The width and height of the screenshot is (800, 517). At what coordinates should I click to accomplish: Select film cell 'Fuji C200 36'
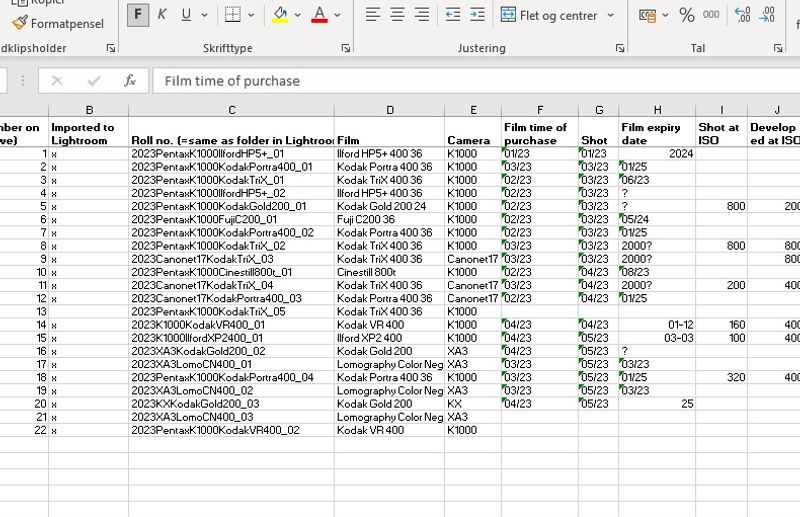390,219
